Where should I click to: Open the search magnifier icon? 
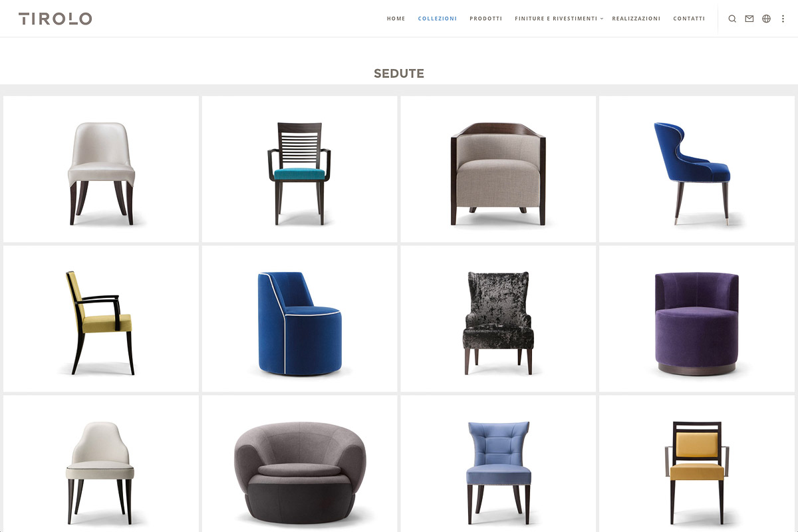pos(732,19)
